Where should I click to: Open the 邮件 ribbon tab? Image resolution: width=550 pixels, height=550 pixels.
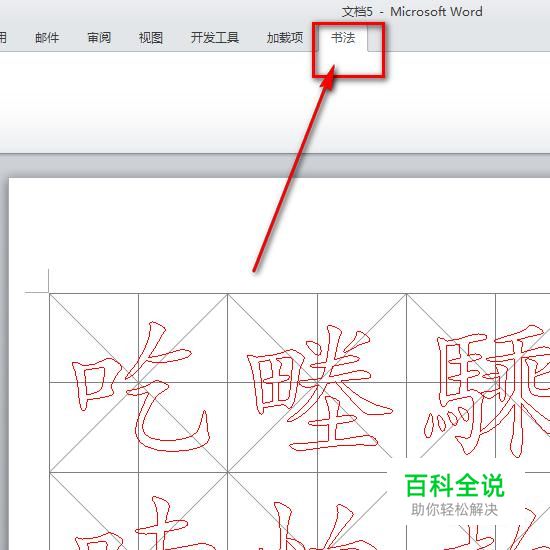click(x=47, y=38)
